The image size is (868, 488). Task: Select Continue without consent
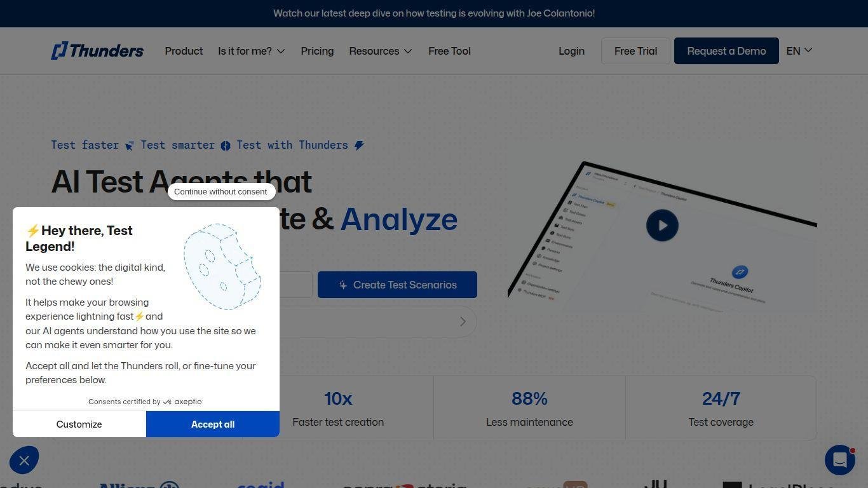220,191
